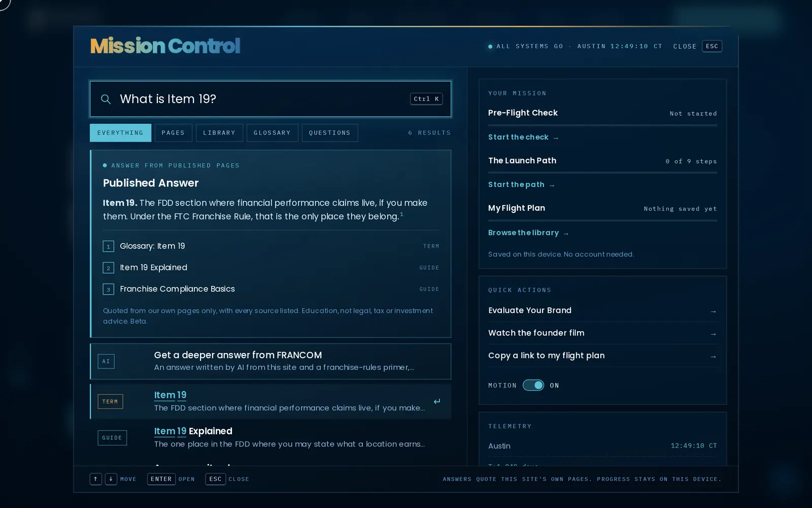812x508 pixels.
Task: Click the down arrow key icon
Action: (x=111, y=479)
